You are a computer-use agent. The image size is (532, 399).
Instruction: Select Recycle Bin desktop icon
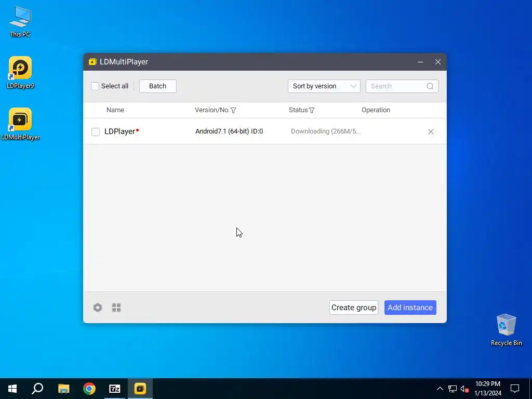(506, 330)
